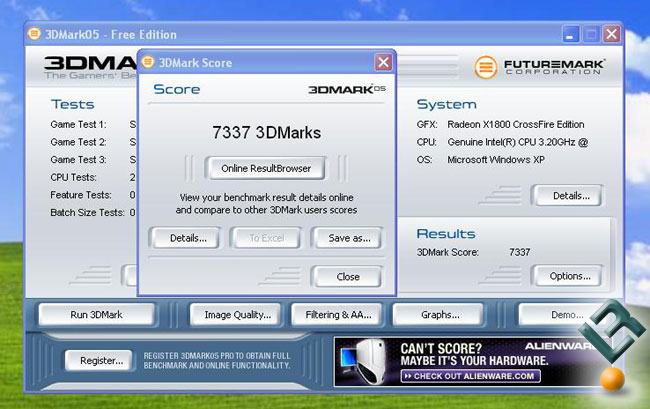Click the CPU Tests: label
650x409 pixels.
pyautogui.click(x=73, y=177)
